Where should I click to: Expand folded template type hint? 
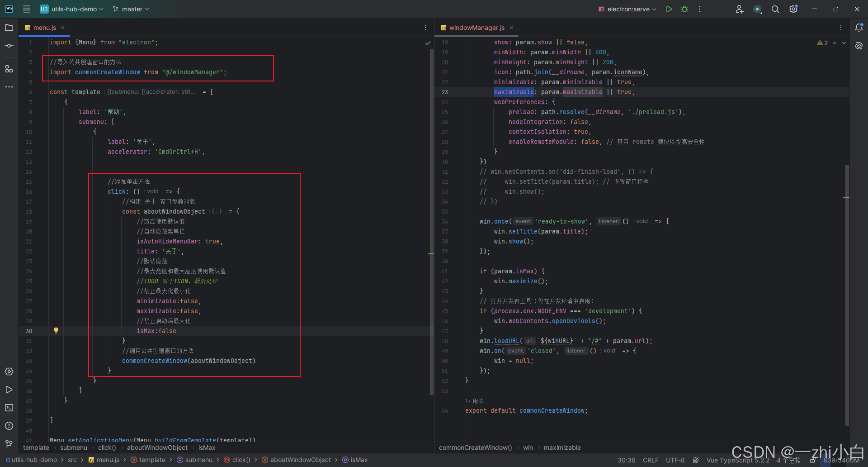click(x=151, y=92)
